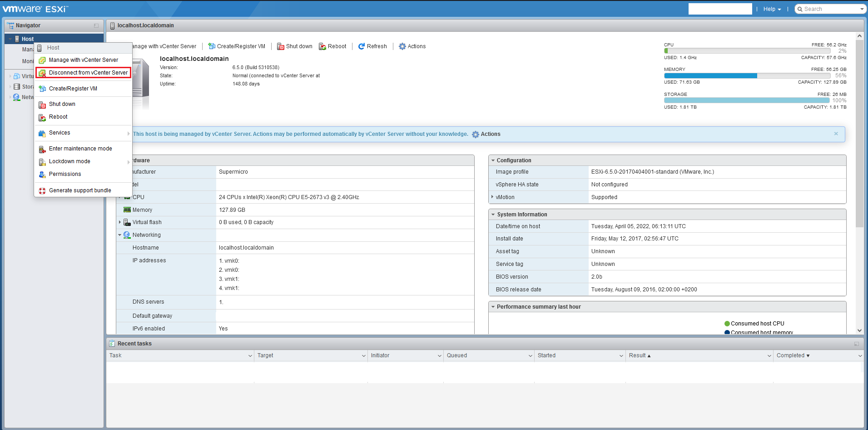Click the summary scrollbar up arrow

(x=859, y=36)
